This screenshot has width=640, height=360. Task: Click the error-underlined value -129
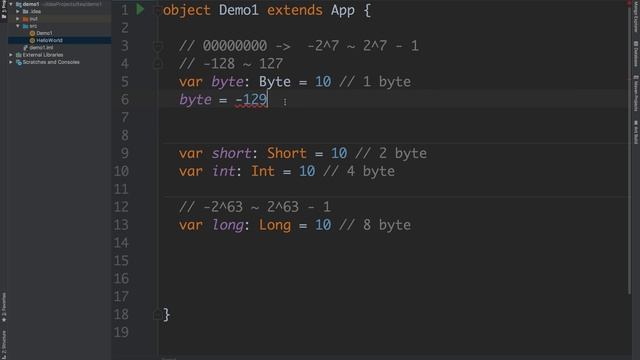point(251,100)
